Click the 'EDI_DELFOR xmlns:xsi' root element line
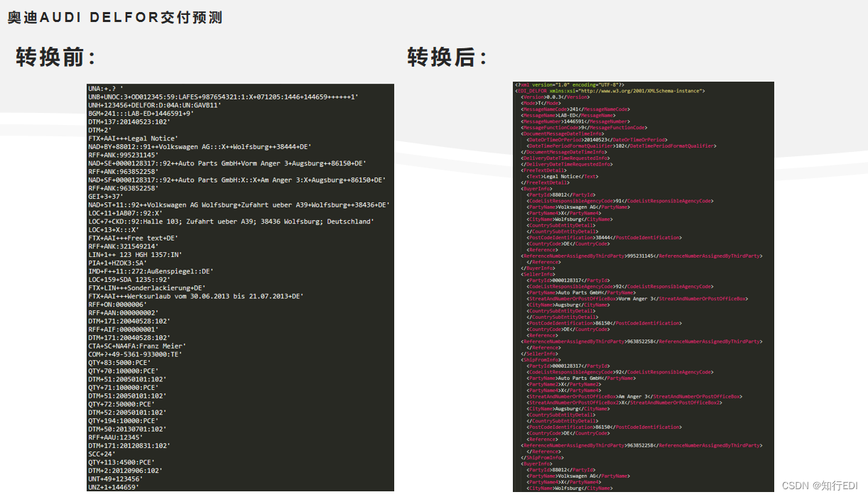The image size is (868, 497). coord(609,91)
